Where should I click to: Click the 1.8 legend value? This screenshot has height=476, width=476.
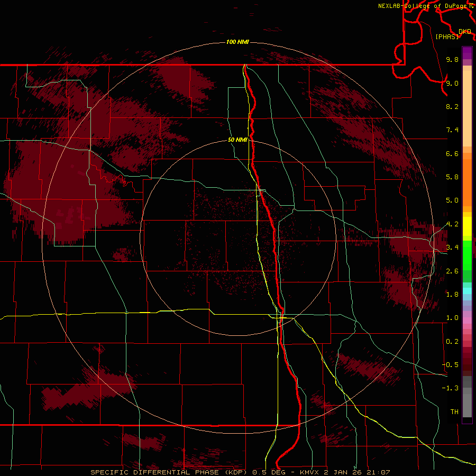pyautogui.click(x=452, y=295)
